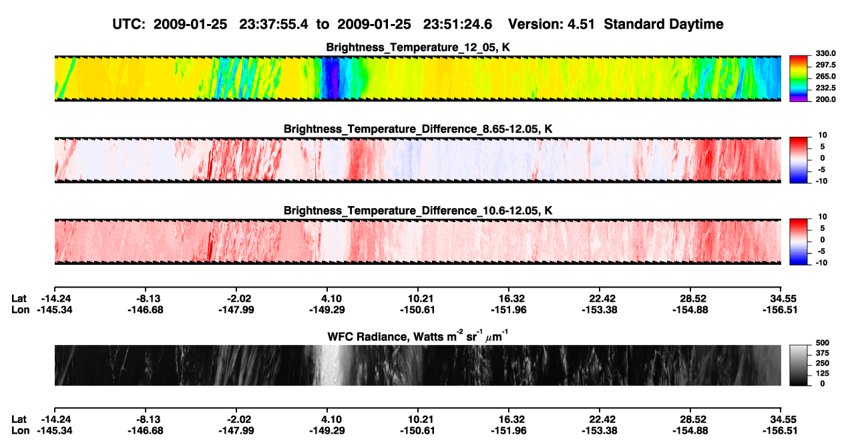The height and width of the screenshot is (445, 868).
Task: Click longitude '-153.38' on the upper axis
Action: pos(600,310)
